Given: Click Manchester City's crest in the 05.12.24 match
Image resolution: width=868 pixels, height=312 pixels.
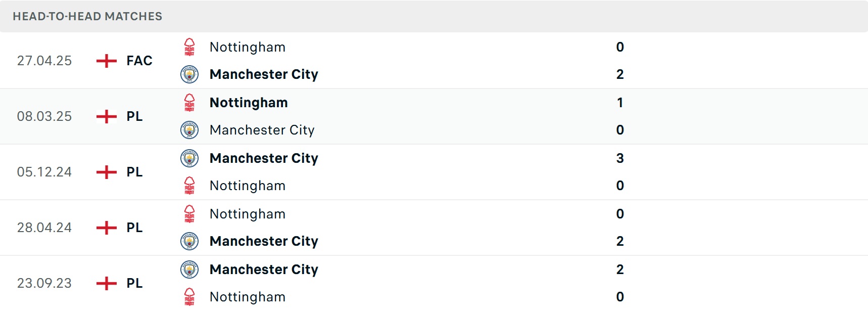Looking at the screenshot, I should tap(189, 158).
